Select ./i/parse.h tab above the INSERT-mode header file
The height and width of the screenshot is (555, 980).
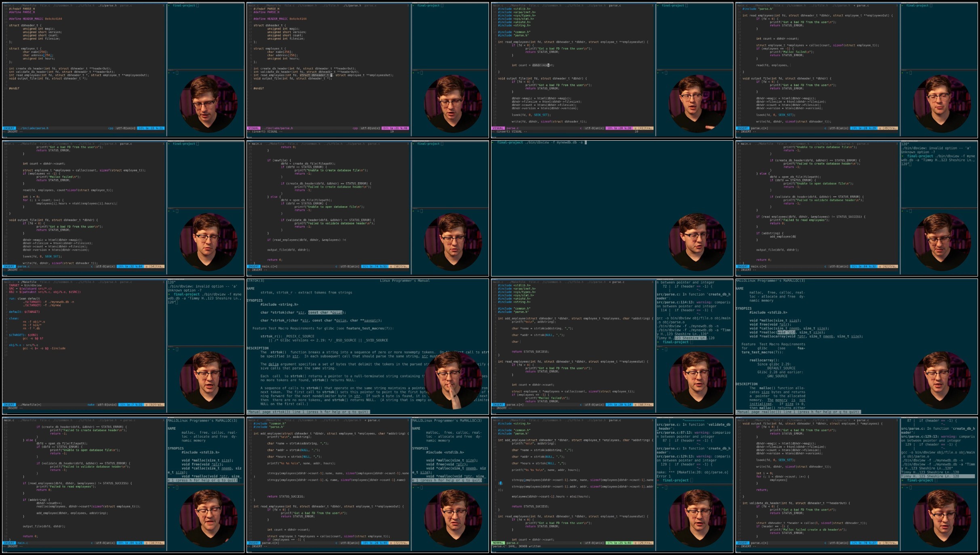click(106, 5)
